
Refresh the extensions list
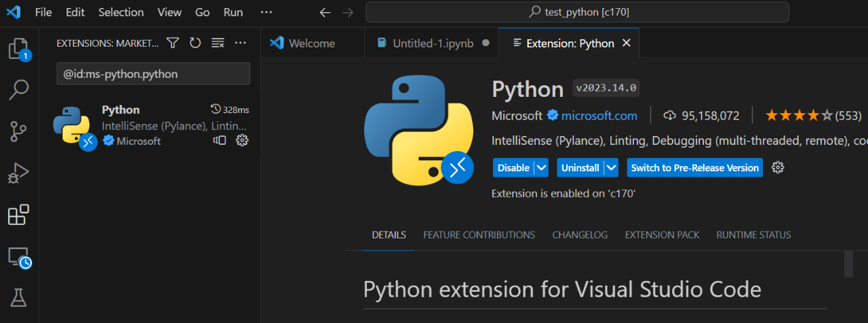coord(195,43)
